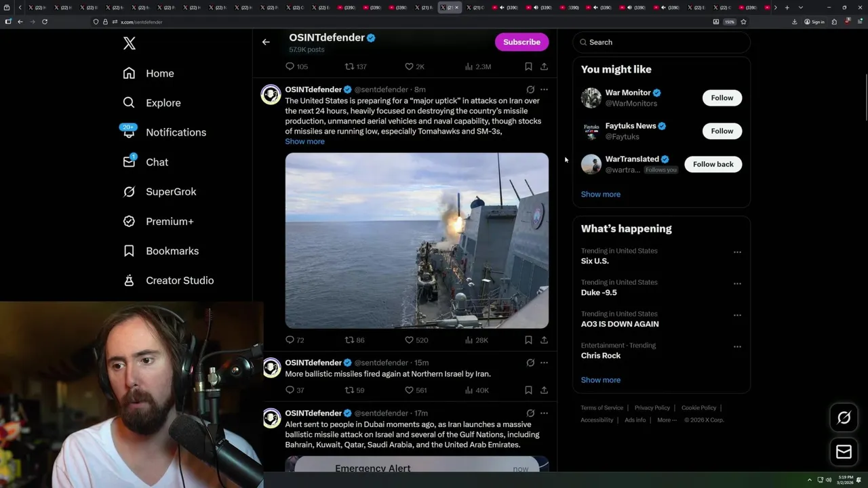The width and height of the screenshot is (868, 488).
Task: Follow War Monitor
Action: 722,98
